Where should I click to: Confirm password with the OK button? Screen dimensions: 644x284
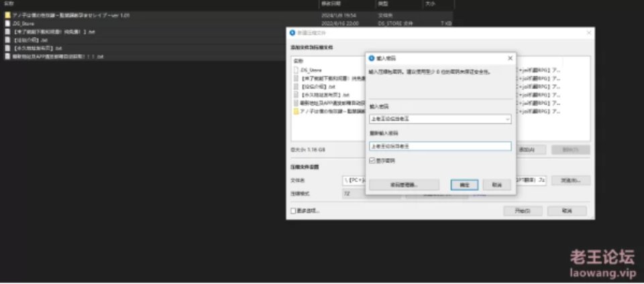(x=464, y=185)
